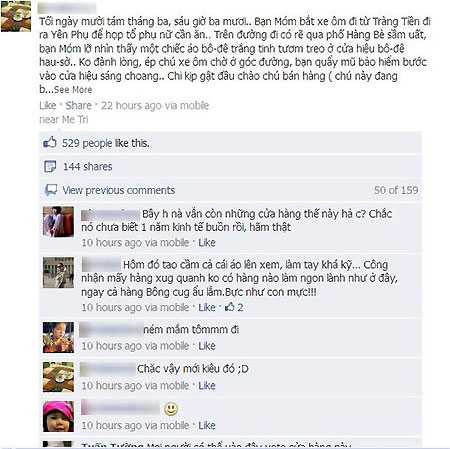Like the 'ném mắm tômmm đi' comment

207,346
